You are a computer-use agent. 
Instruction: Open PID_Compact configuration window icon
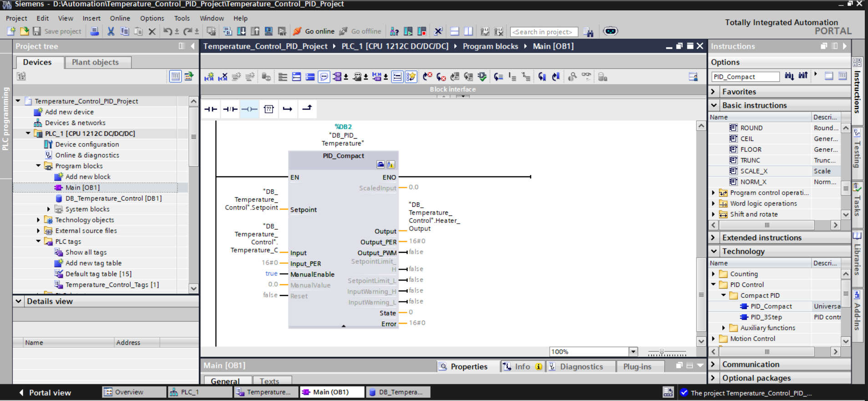(381, 165)
